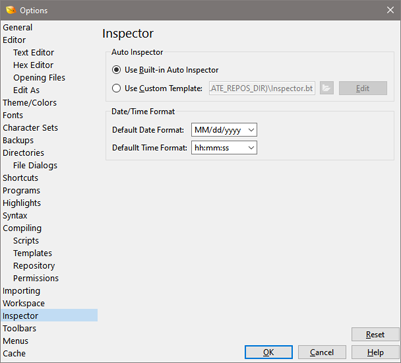Click the custom template path field
The width and height of the screenshot is (401, 363).
coord(262,88)
